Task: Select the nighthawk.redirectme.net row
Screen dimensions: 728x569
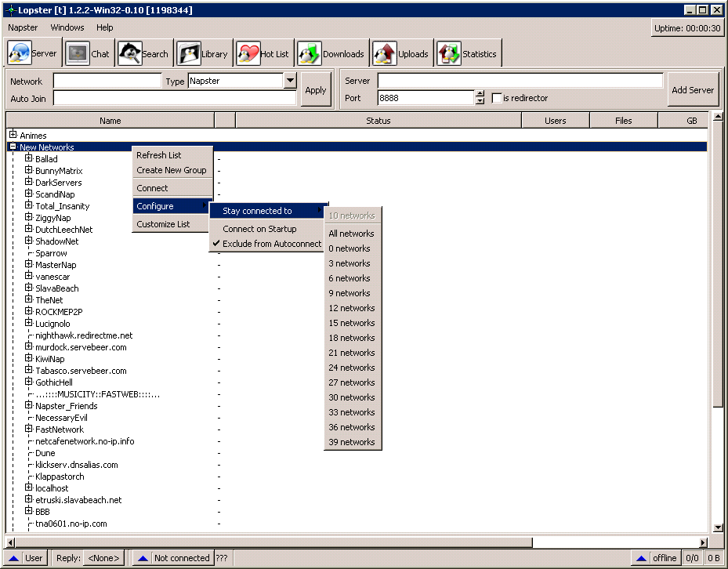Action: coord(84,335)
